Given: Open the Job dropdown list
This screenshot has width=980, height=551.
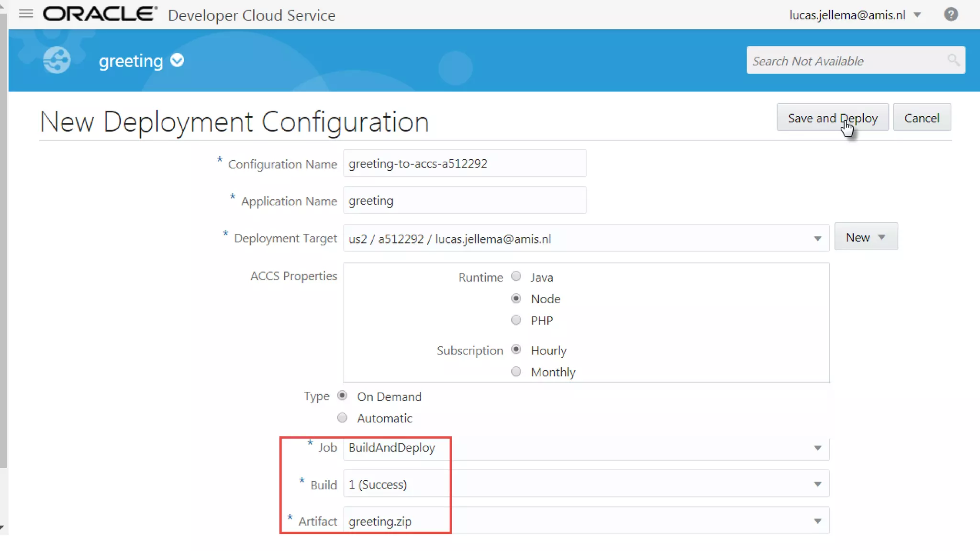Looking at the screenshot, I should (x=817, y=448).
